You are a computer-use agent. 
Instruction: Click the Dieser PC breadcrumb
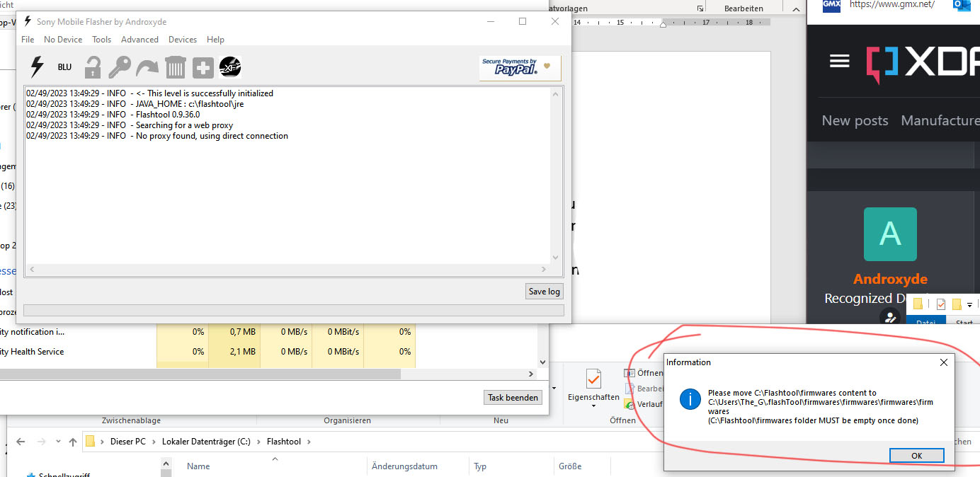point(128,442)
